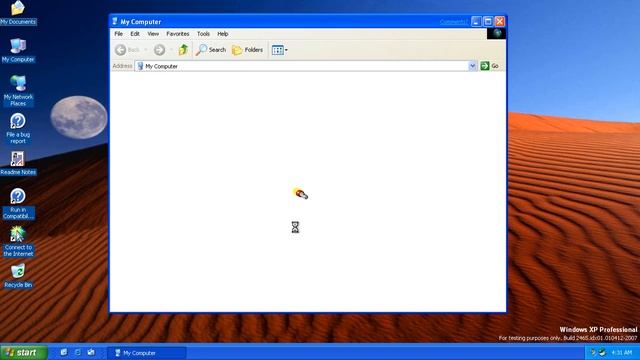Click the Comments? link in title bar

click(x=454, y=22)
